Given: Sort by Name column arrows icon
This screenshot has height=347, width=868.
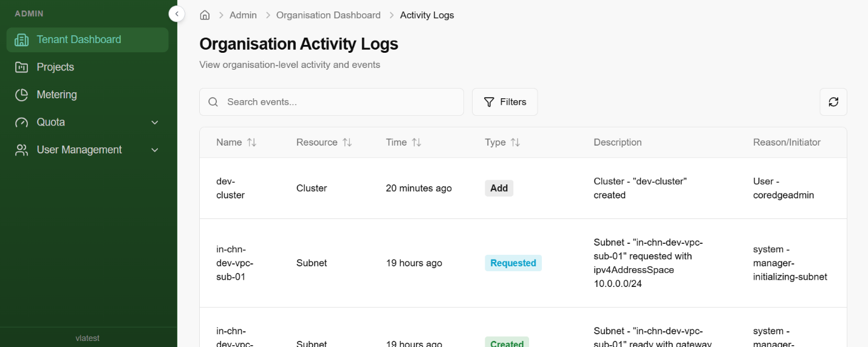Looking at the screenshot, I should click(251, 143).
